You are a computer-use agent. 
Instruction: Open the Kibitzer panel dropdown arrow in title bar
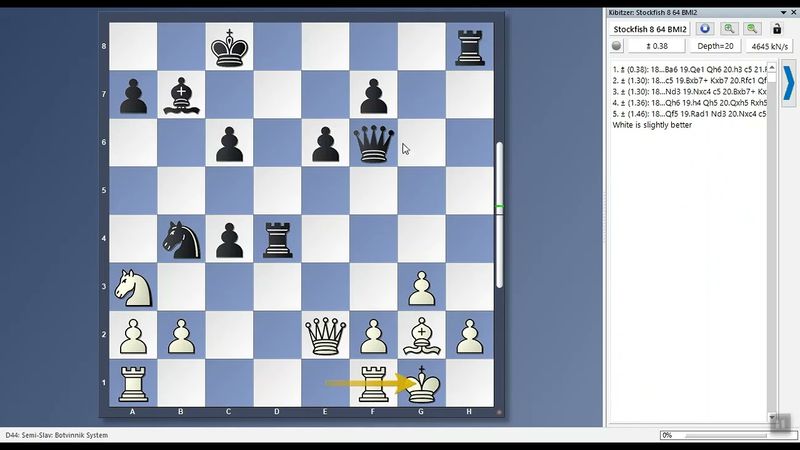[x=781, y=12]
